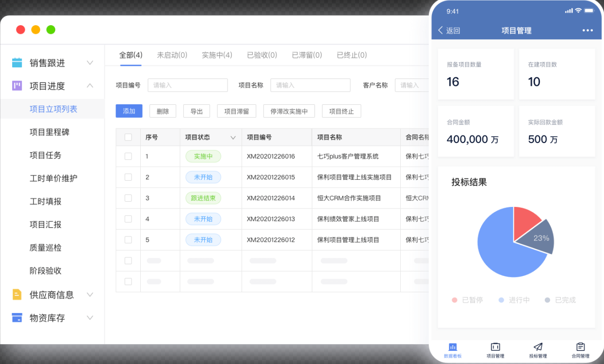Switch to the 未启动(0) tab
Screen dimensions: 604x364
(x=172, y=55)
